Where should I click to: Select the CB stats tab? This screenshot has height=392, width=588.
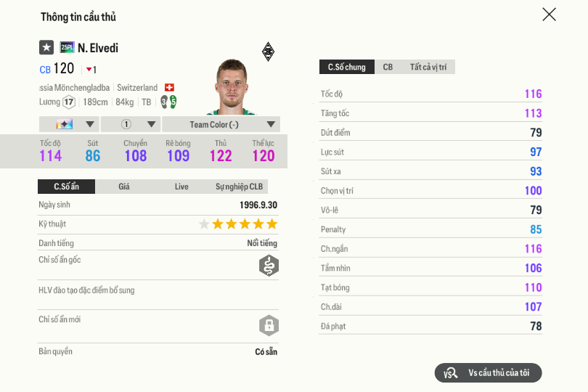(x=388, y=68)
